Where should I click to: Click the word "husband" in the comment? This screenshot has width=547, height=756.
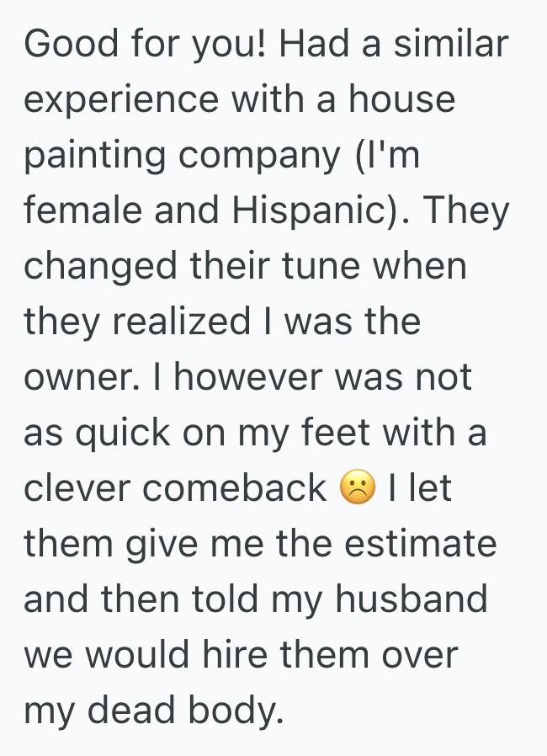point(412,599)
